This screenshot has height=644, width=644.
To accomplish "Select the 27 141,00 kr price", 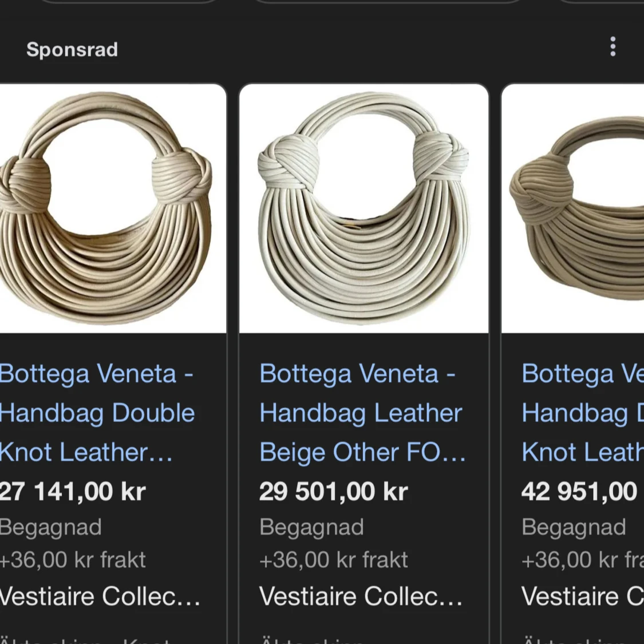I will [73, 491].
